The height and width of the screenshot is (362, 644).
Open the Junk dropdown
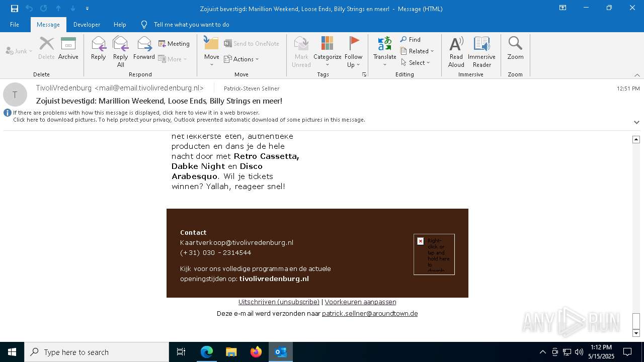(19, 51)
